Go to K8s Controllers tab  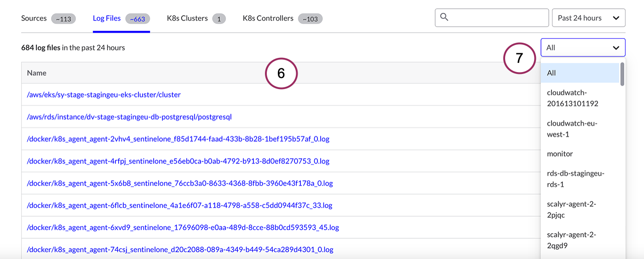pos(268,18)
